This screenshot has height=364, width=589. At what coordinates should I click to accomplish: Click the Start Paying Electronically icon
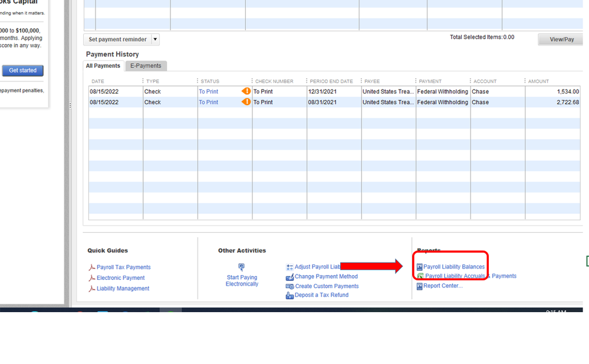[242, 267]
